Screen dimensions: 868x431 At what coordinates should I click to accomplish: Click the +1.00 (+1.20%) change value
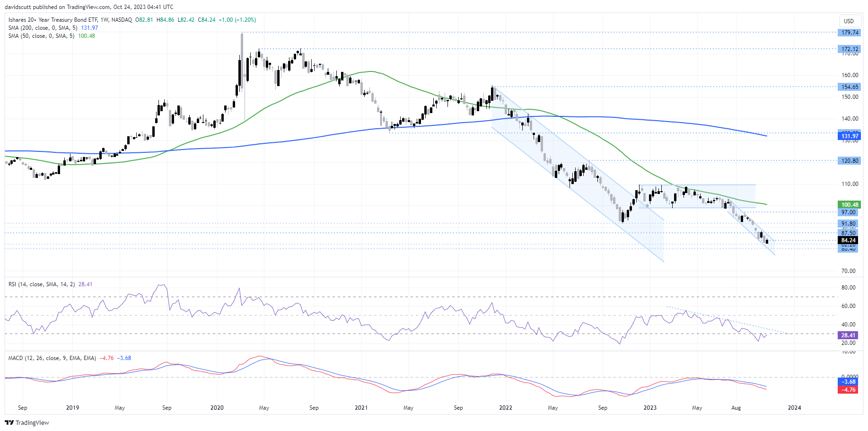point(237,20)
